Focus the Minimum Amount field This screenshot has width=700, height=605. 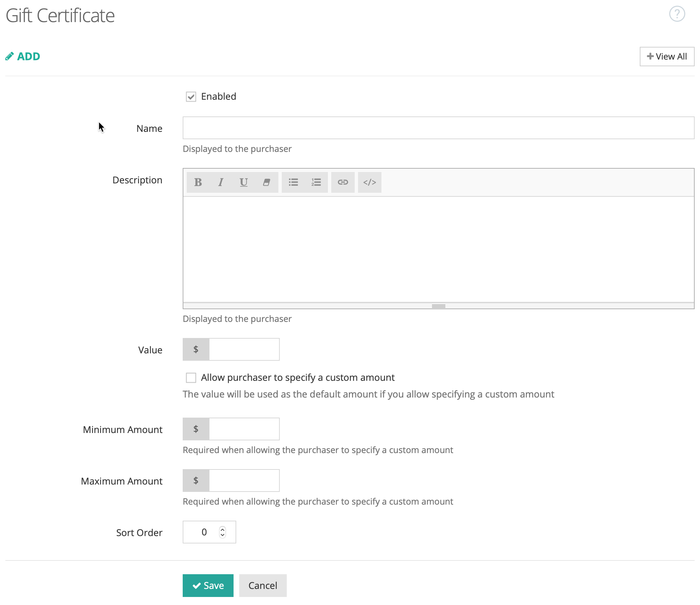point(244,429)
